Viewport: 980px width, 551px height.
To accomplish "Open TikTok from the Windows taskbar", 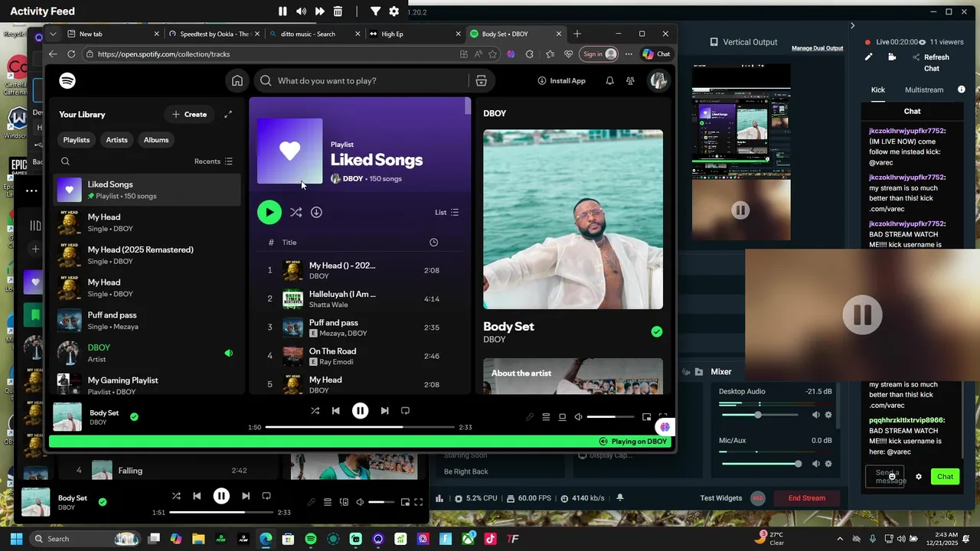I will [491, 539].
